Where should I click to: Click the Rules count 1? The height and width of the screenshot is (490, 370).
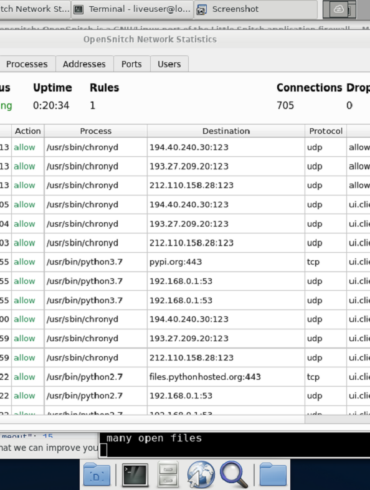(92, 106)
